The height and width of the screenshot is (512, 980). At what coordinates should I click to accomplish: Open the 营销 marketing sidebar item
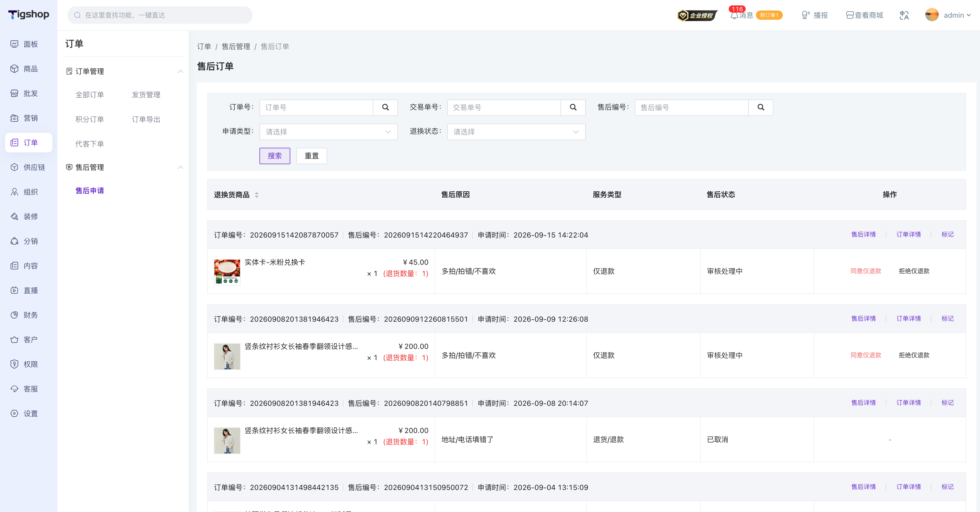tap(28, 118)
